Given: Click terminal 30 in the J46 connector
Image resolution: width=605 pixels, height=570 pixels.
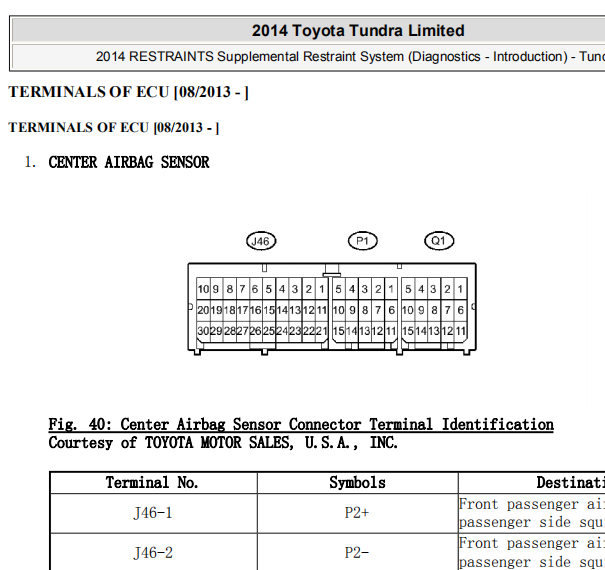Looking at the screenshot, I should [203, 331].
